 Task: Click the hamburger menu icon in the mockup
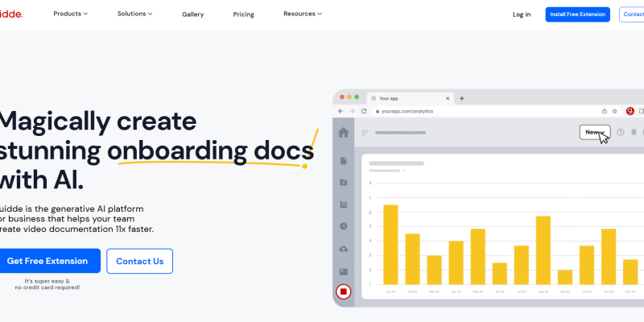click(x=365, y=133)
